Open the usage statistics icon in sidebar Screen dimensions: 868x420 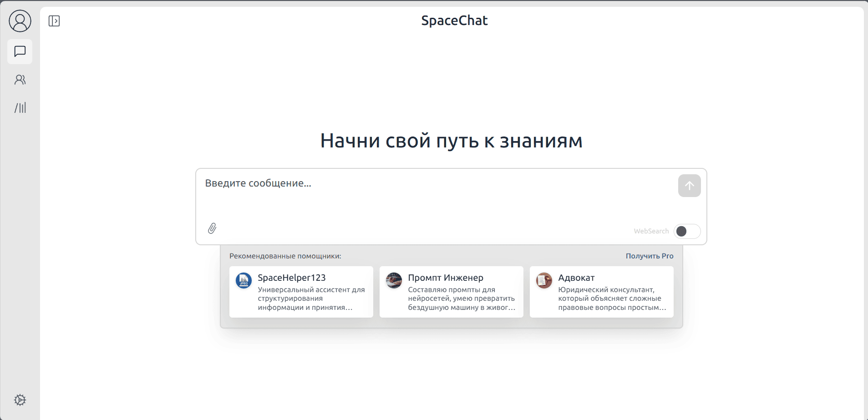coord(20,107)
